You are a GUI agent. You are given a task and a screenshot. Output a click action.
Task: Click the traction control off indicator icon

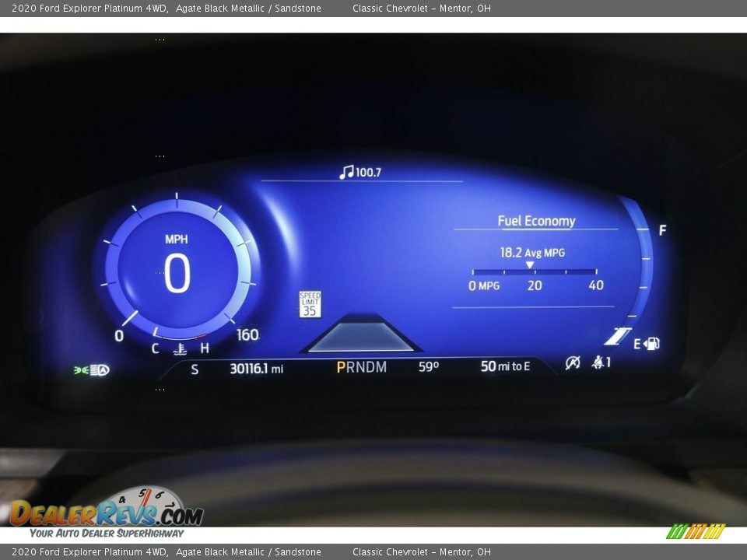click(x=573, y=363)
